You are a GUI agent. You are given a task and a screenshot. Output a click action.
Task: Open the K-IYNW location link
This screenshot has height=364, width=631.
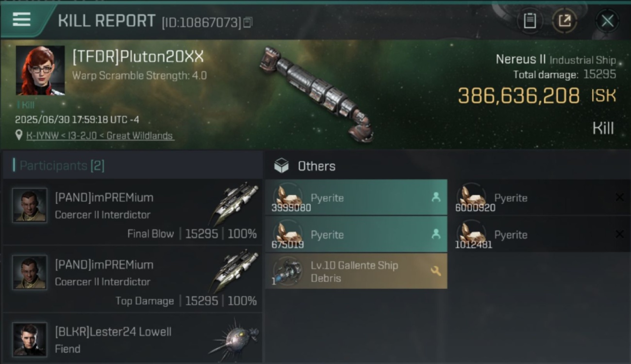[x=100, y=136]
